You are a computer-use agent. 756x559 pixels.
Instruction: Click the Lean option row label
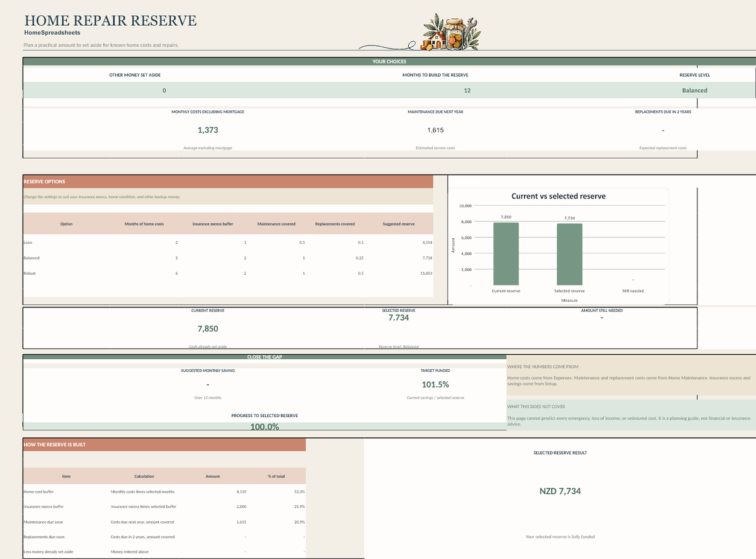click(x=28, y=242)
